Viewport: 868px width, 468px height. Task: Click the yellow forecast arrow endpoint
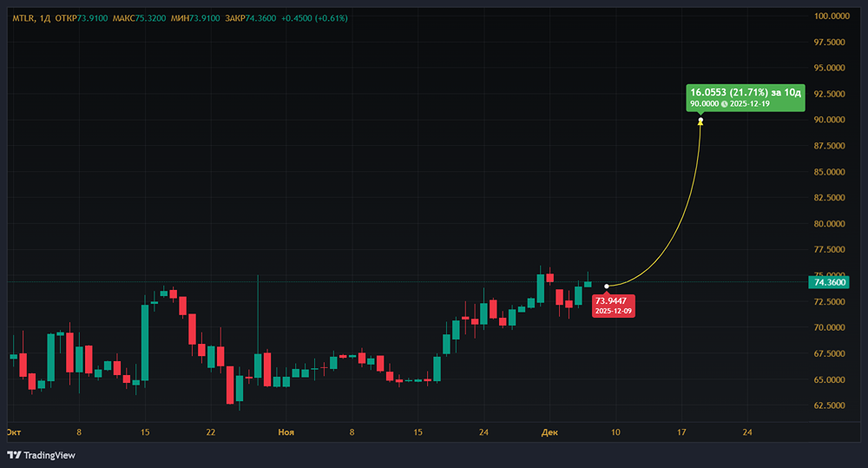[700, 121]
